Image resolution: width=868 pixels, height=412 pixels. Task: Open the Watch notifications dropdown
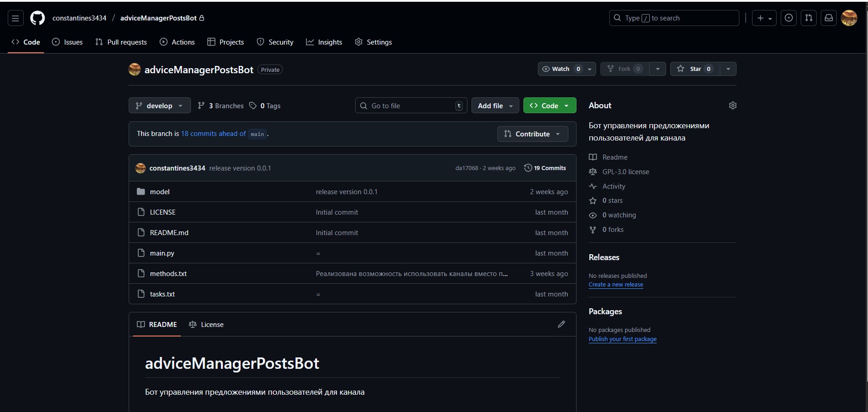pyautogui.click(x=567, y=69)
